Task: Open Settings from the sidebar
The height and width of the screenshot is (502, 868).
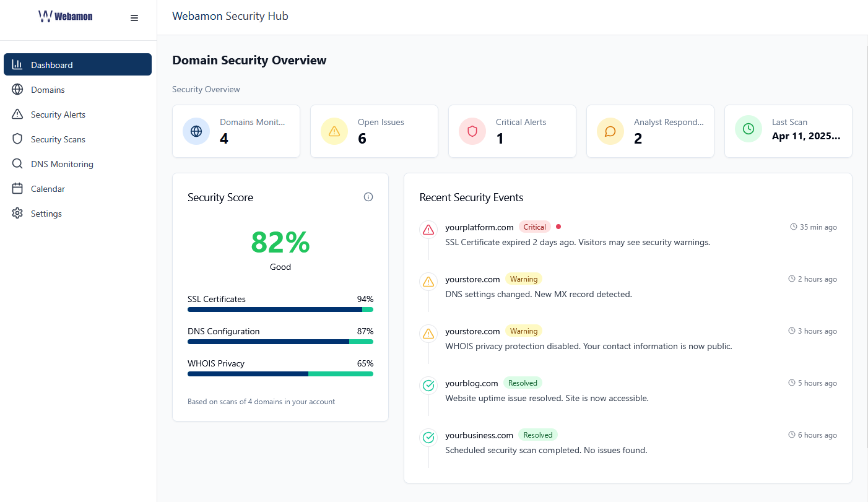Action: (x=77, y=214)
